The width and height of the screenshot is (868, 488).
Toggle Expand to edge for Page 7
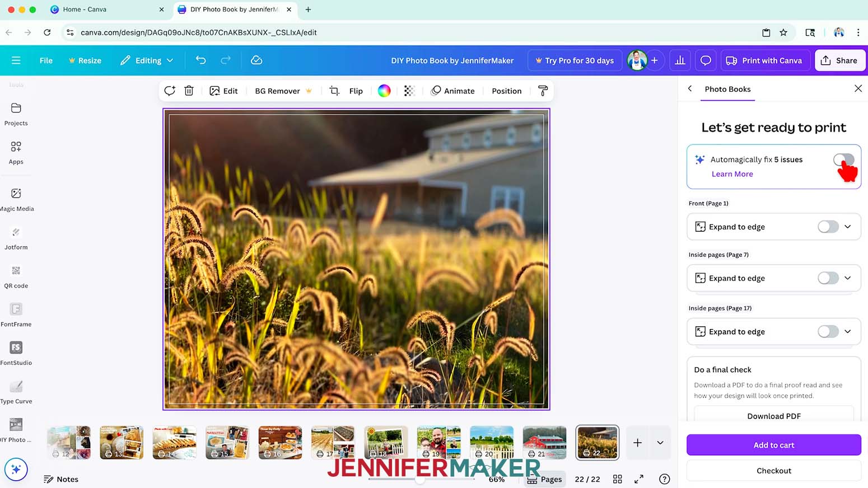point(828,278)
